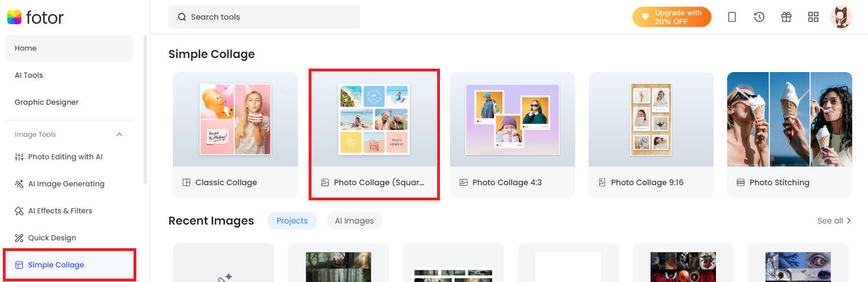Collapse the Image Tools section

[x=119, y=135]
